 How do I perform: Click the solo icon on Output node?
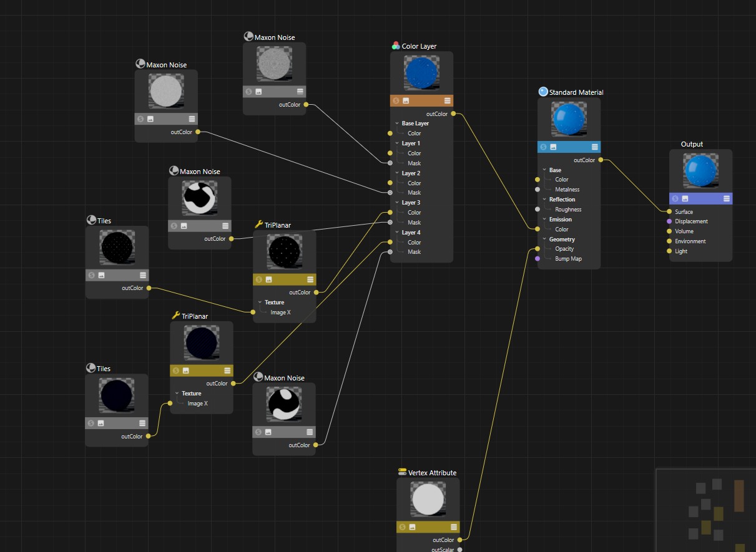(675, 198)
